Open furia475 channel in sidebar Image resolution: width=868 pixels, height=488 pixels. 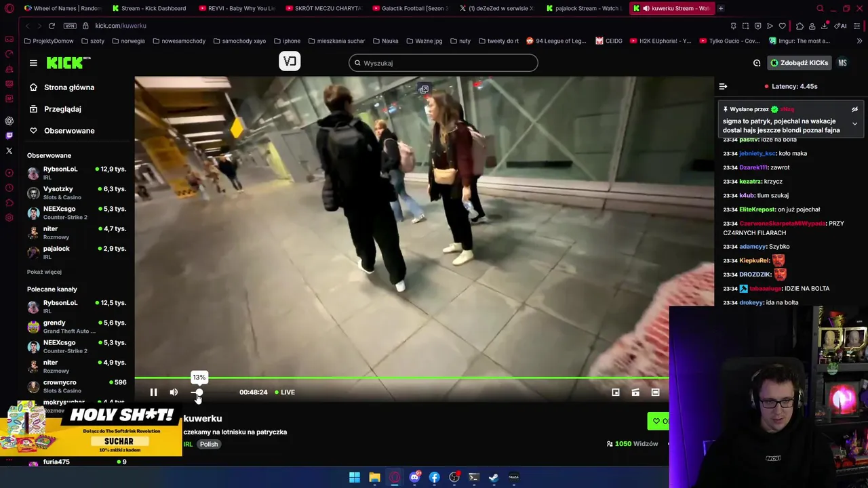click(77, 462)
